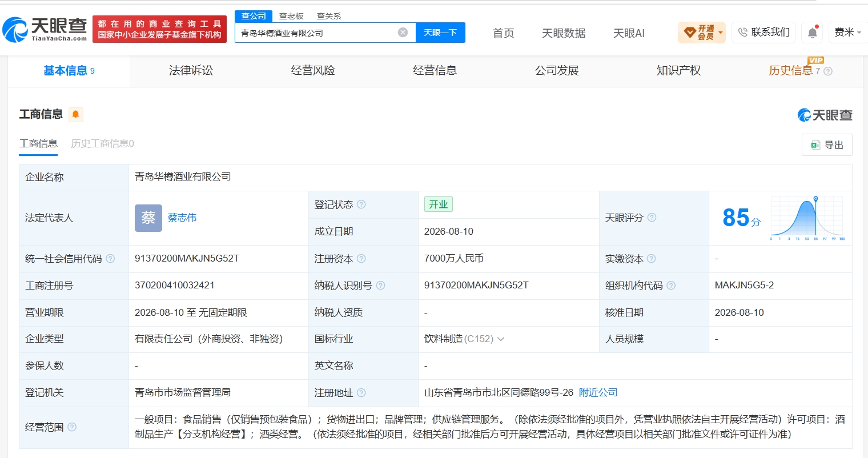Screen dimensions: 868x458
Task: Open 公司发展 tab
Action: (557, 71)
